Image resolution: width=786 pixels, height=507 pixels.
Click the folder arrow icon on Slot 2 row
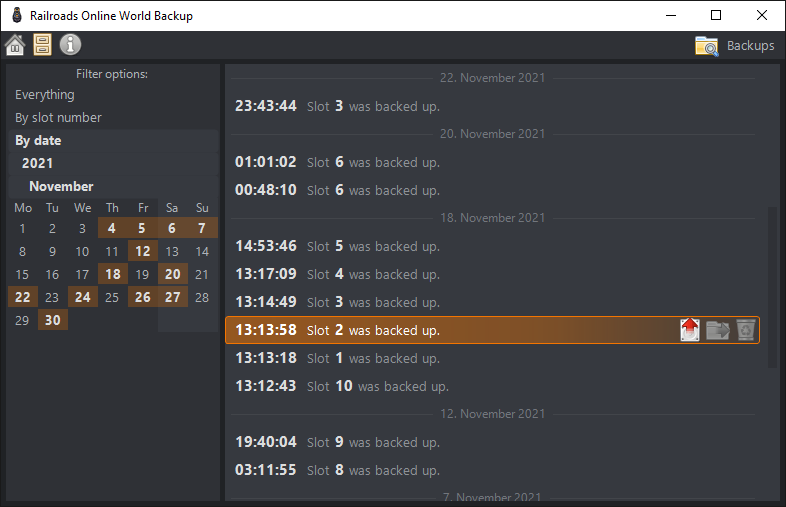(718, 330)
